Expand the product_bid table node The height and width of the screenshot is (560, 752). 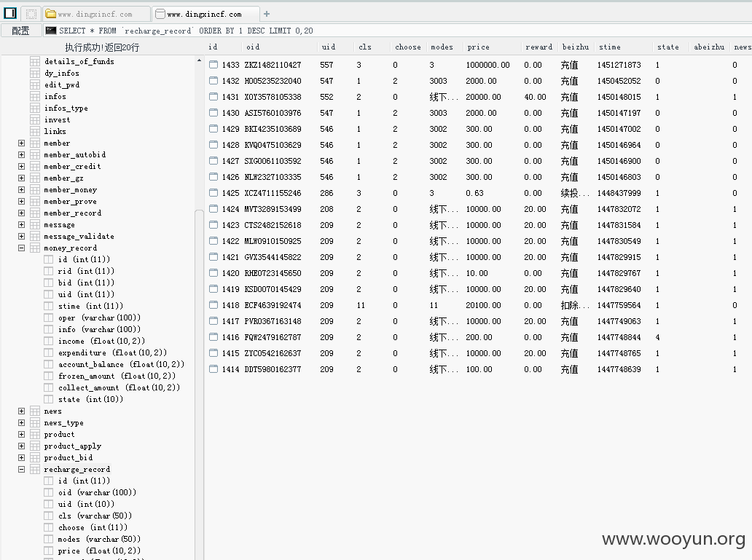tap(22, 457)
